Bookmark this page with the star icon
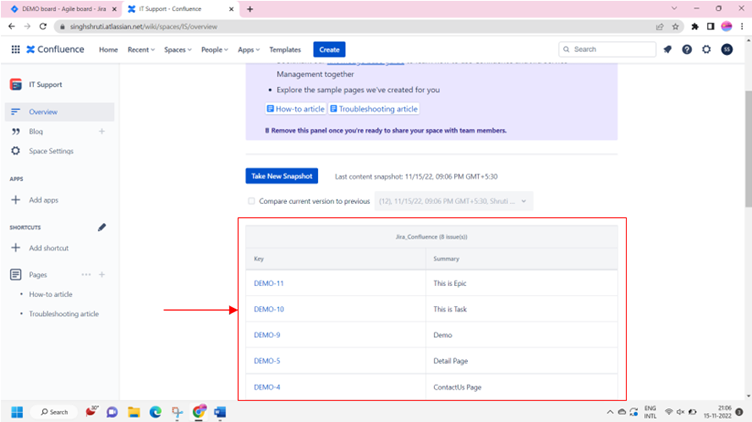The height and width of the screenshot is (422, 752). (x=675, y=27)
